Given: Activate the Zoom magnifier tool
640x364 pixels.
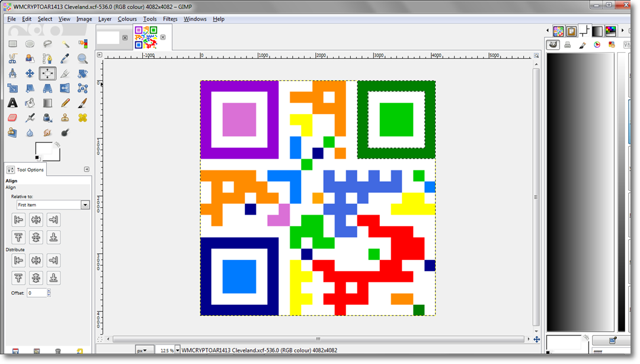Looking at the screenshot, I should coord(83,59).
